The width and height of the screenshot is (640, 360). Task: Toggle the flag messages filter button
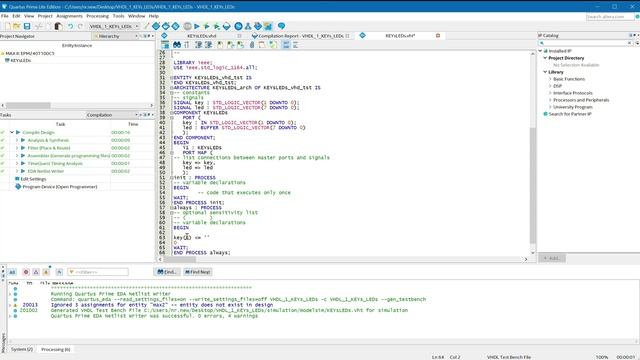[x=59, y=272]
